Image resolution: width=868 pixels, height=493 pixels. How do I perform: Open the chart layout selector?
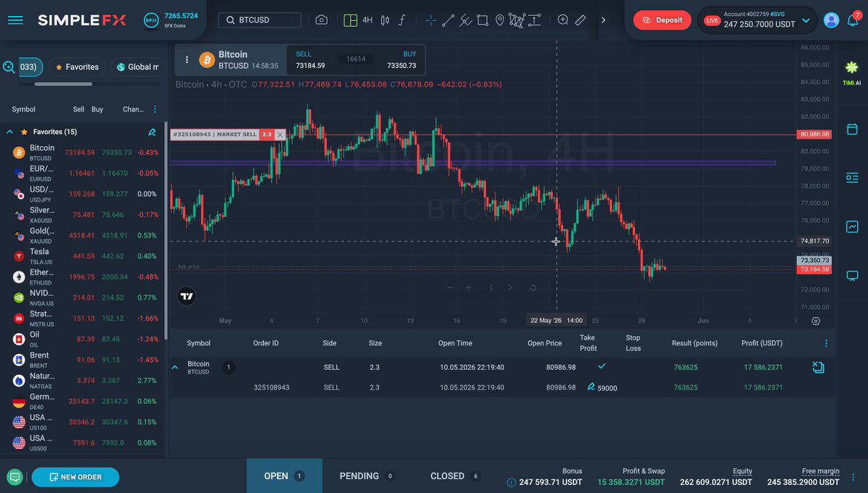350,20
